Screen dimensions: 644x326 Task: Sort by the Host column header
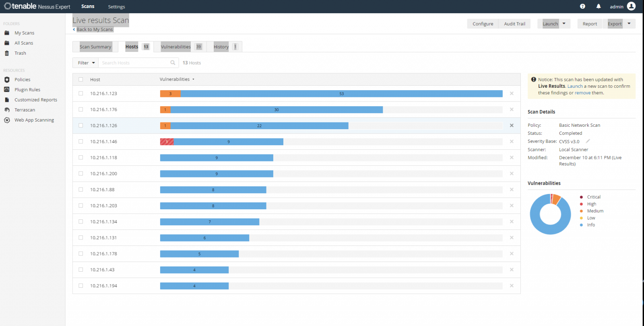pos(95,80)
